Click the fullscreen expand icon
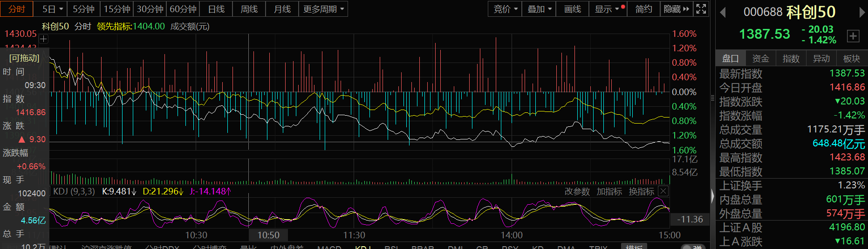The height and width of the screenshot is (249, 868). tap(701, 9)
